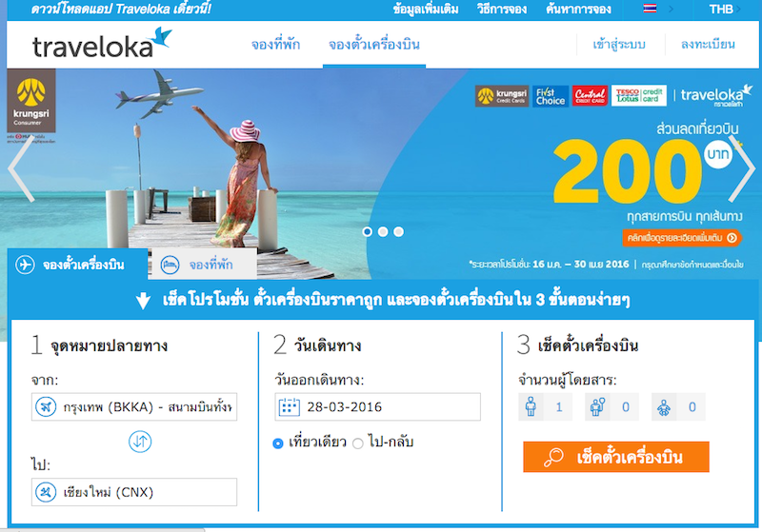Click the Thailand flag language icon
This screenshot has width=762, height=532.
click(x=650, y=9)
